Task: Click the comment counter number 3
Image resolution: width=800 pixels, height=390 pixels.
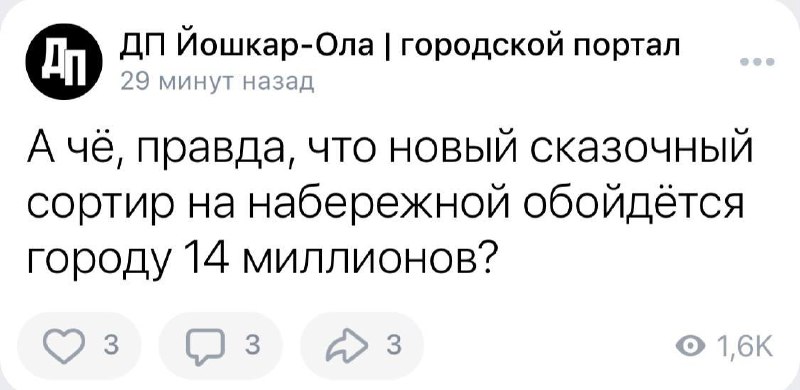Action: [x=251, y=346]
